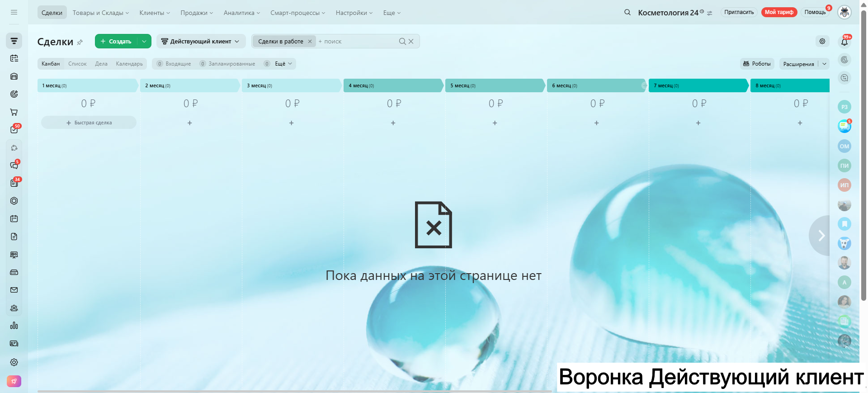Click the Помощь button

point(815,12)
